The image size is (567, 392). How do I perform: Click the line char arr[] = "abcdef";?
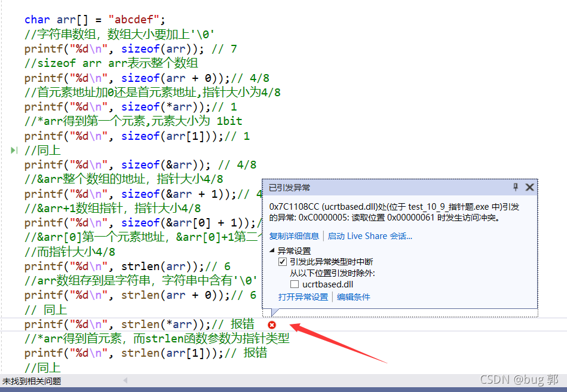tap(95, 20)
